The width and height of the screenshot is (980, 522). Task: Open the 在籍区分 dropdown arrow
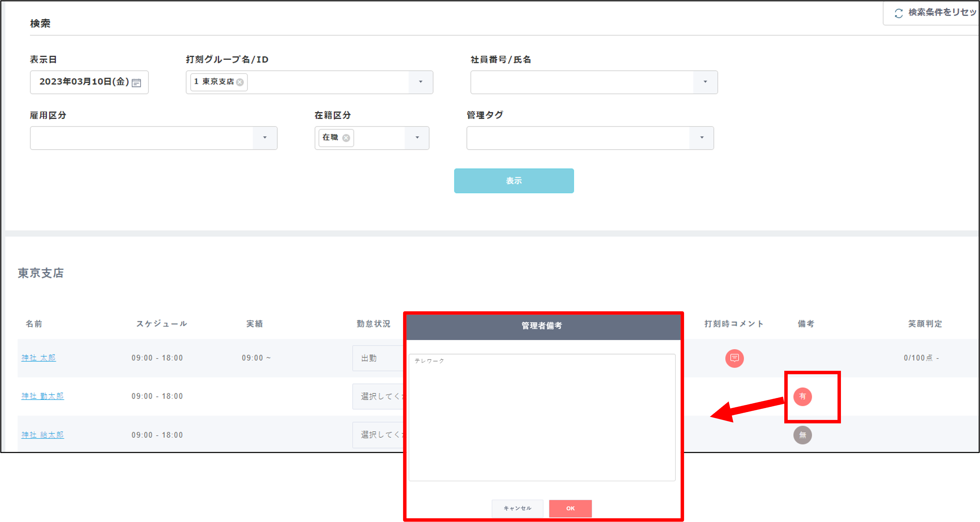coord(417,138)
